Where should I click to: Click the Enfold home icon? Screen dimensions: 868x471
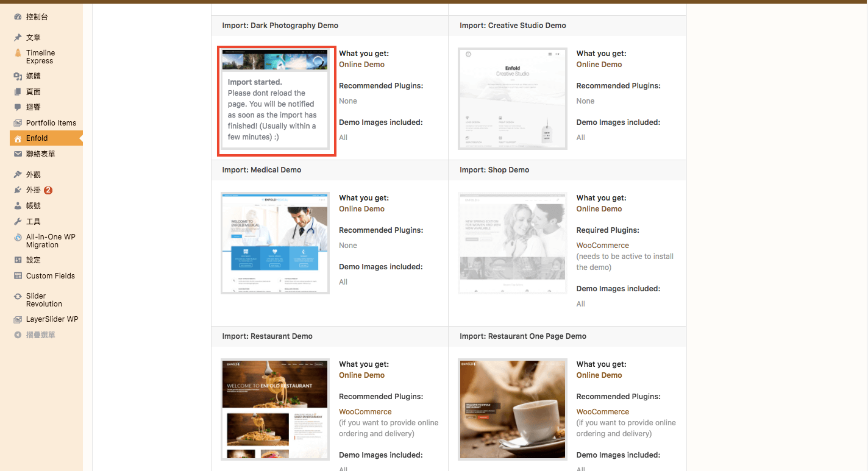point(18,138)
